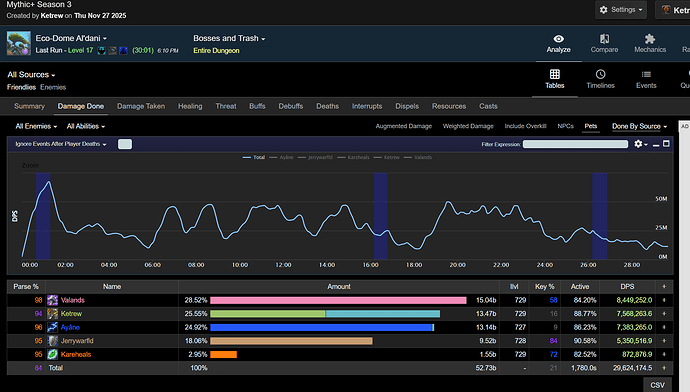Click the plus column header icon
Screen dimensions: 690x392
click(x=664, y=286)
